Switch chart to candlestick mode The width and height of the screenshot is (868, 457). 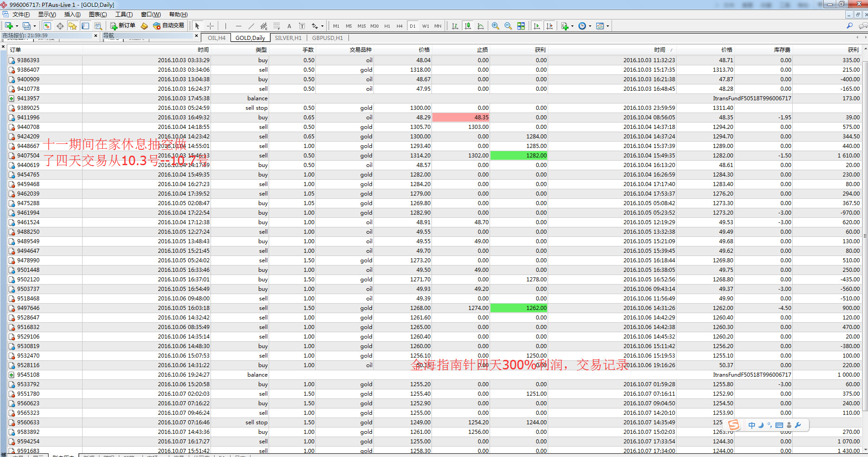468,26
